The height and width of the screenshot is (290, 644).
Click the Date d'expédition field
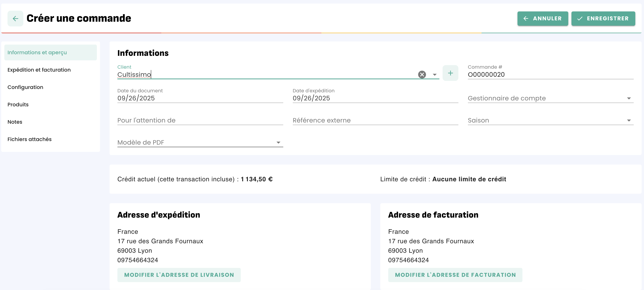[375, 98]
